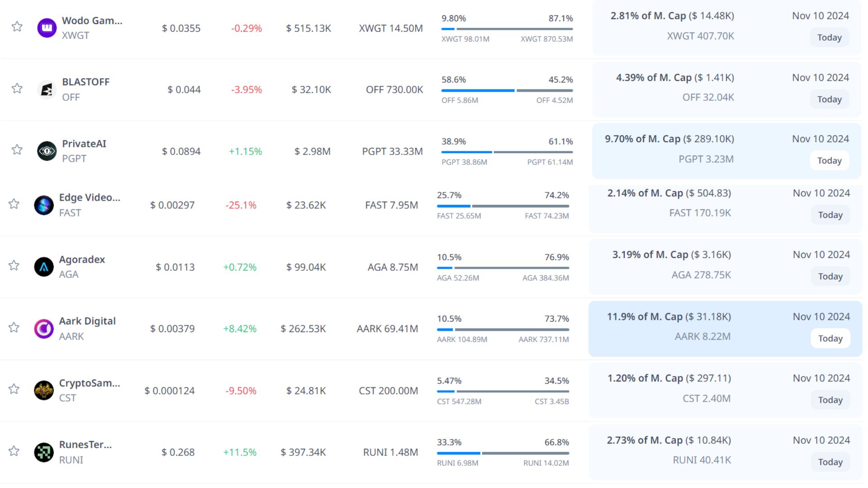
Task: Favorite Wodo Gaming with star icon
Action: 17,27
